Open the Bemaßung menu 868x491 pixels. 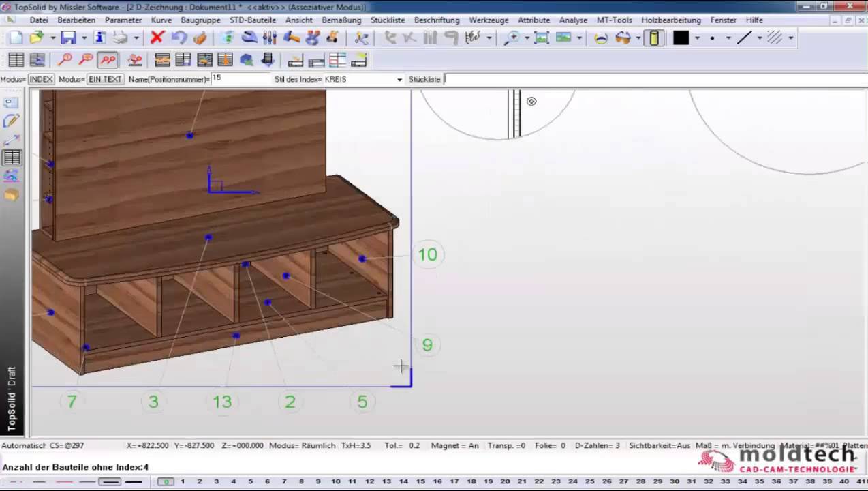(341, 20)
